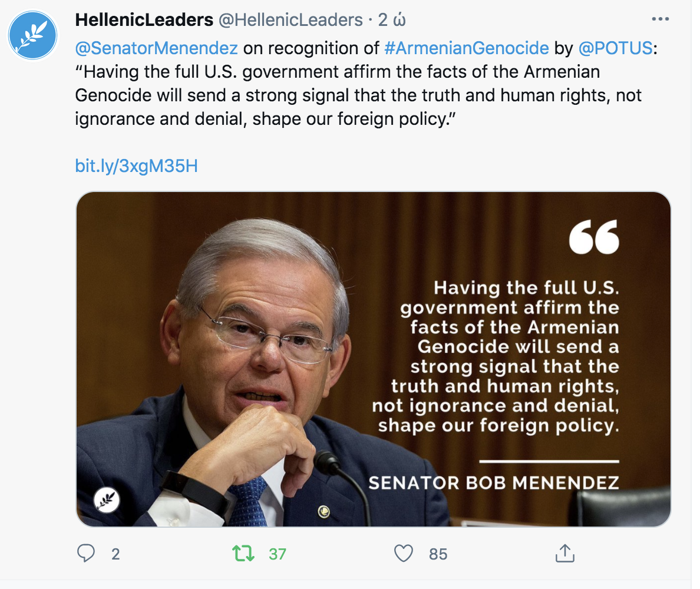The height and width of the screenshot is (589, 700).
Task: Like the tweet with the heart icon
Action: pyautogui.click(x=404, y=554)
